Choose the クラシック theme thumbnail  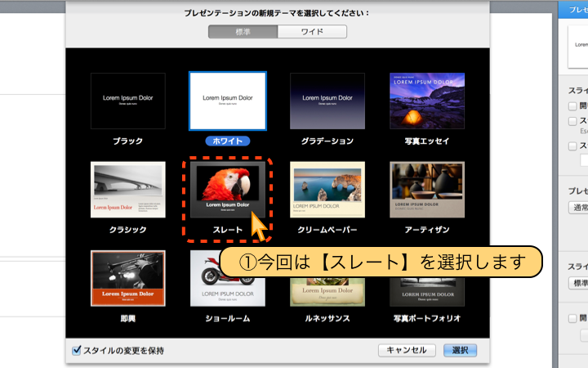click(x=127, y=190)
